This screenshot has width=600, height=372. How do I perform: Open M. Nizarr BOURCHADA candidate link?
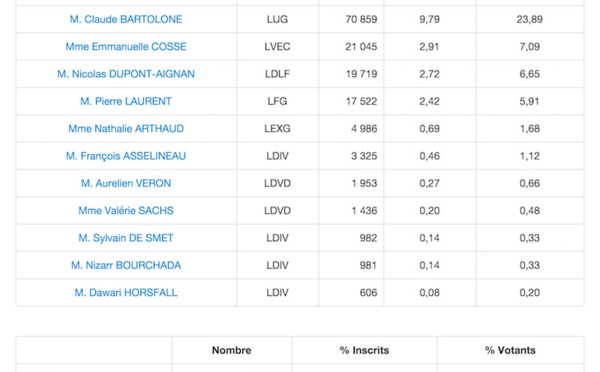click(x=126, y=265)
